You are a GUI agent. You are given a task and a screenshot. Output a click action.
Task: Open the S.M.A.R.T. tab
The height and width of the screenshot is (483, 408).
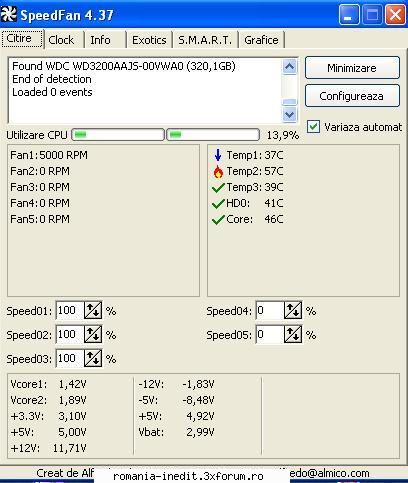click(x=205, y=40)
